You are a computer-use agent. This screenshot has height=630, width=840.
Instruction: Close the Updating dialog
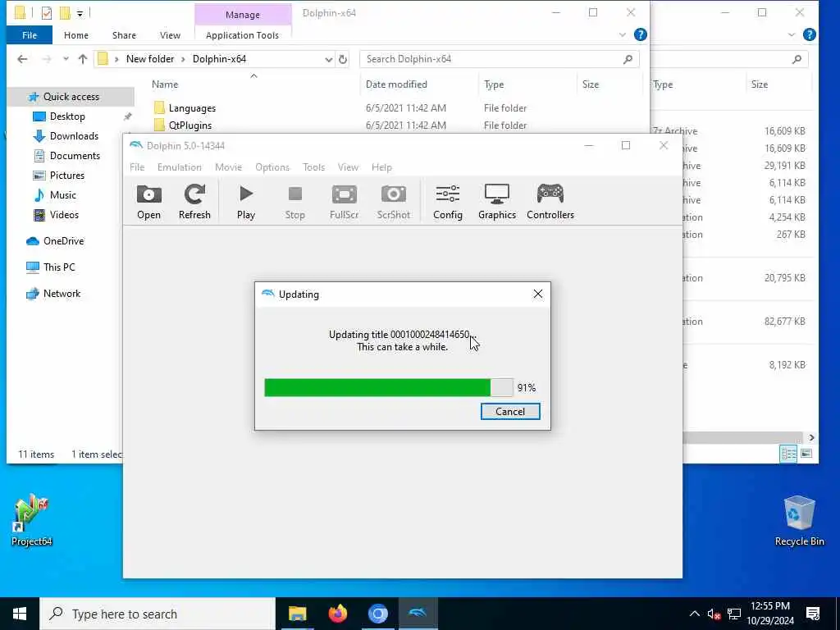pyautogui.click(x=538, y=294)
